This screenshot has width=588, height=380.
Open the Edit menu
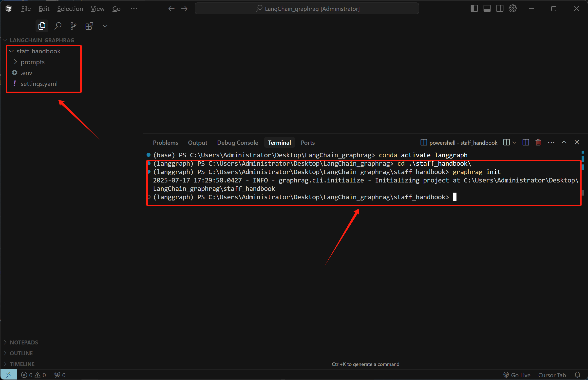pyautogui.click(x=44, y=9)
